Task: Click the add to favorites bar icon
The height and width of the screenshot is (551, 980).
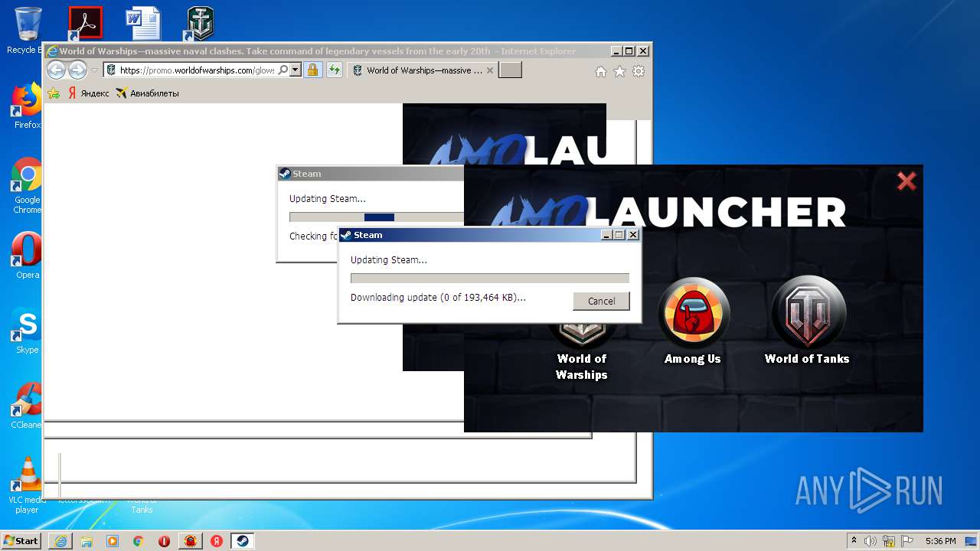Action: point(54,93)
